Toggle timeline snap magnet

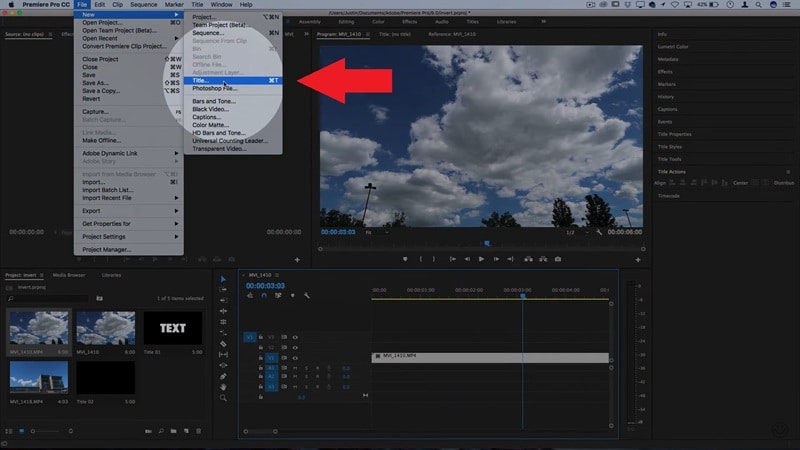[x=264, y=296]
